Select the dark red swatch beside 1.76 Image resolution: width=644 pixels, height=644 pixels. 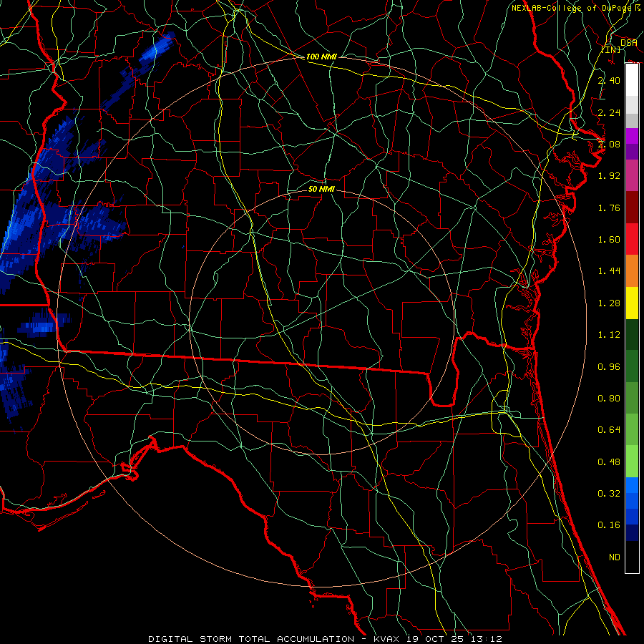[632, 208]
